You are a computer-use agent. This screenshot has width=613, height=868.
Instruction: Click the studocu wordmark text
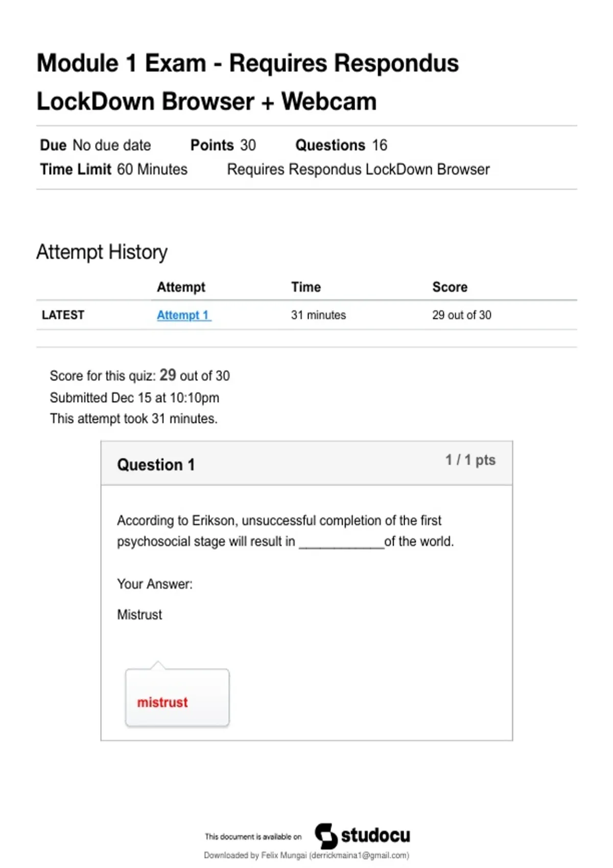click(375, 835)
